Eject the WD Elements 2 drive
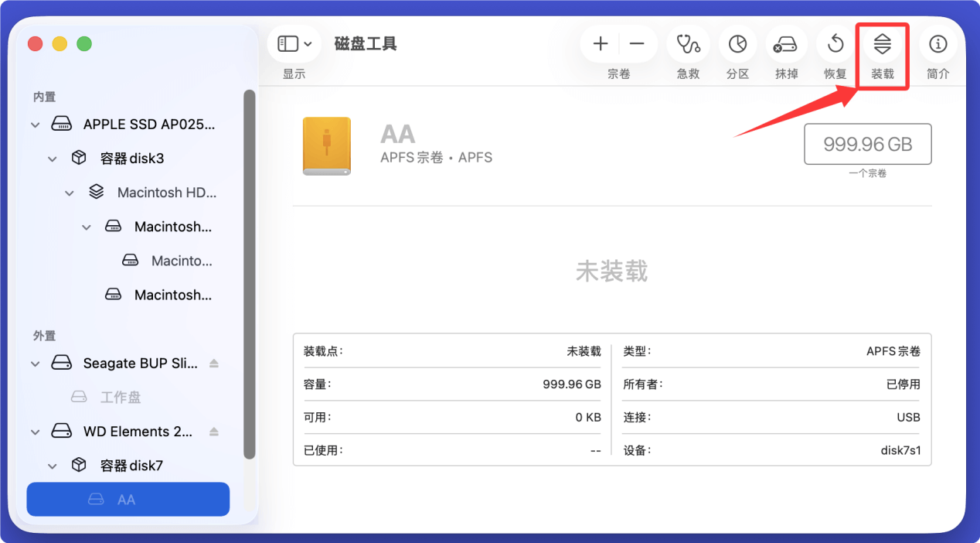The height and width of the screenshot is (543, 980). click(x=214, y=431)
